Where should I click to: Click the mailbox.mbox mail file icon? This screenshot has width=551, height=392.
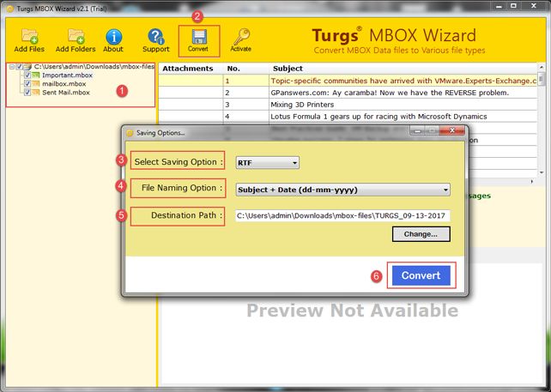(x=36, y=83)
